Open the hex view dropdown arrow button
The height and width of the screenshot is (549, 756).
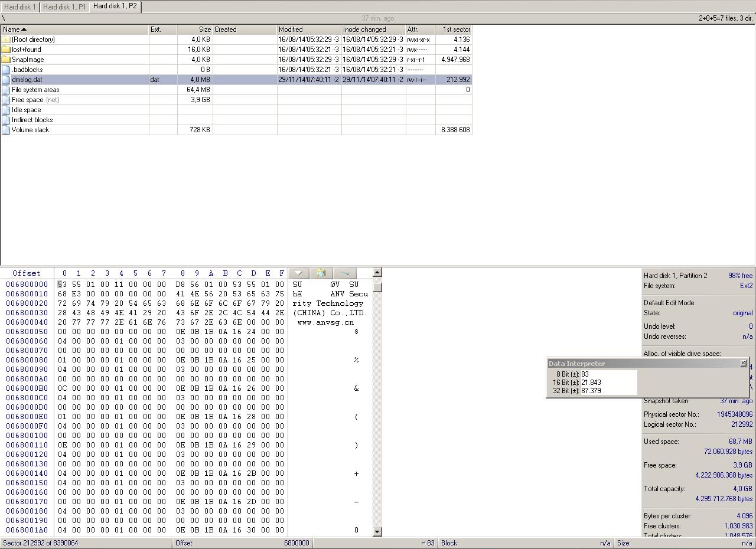[x=298, y=273]
